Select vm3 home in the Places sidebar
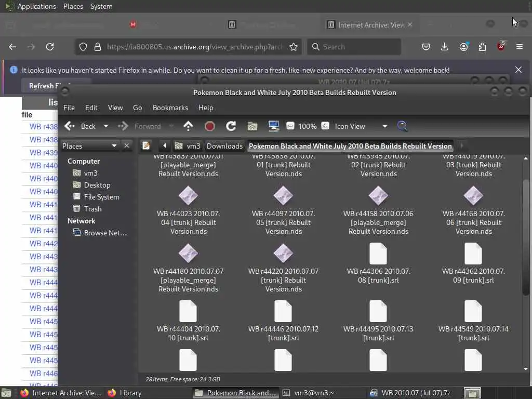Viewport: 532px width, 399px height. 85,173
